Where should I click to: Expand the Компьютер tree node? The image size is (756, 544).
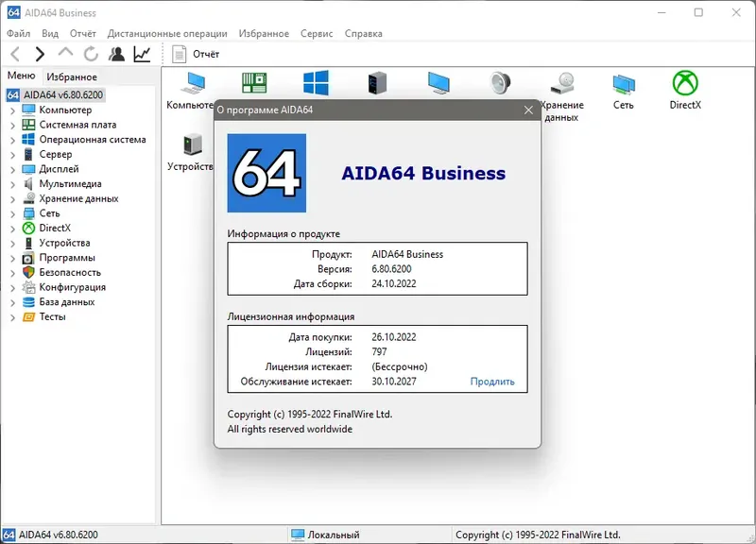[12, 110]
